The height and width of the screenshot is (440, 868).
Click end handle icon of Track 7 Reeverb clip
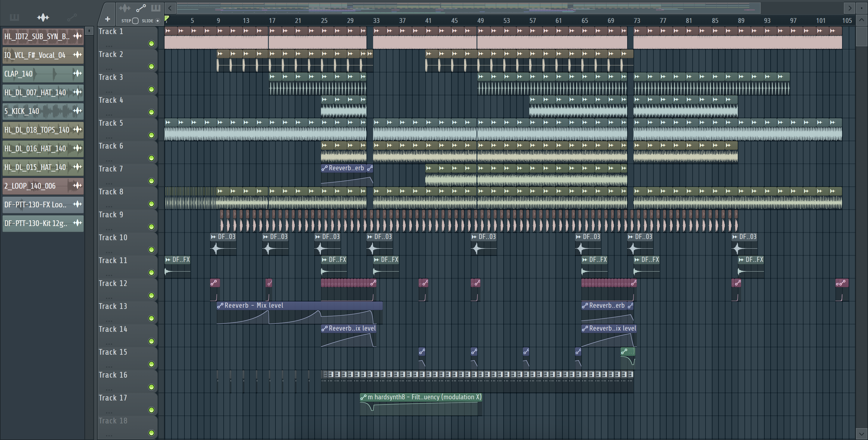(370, 168)
